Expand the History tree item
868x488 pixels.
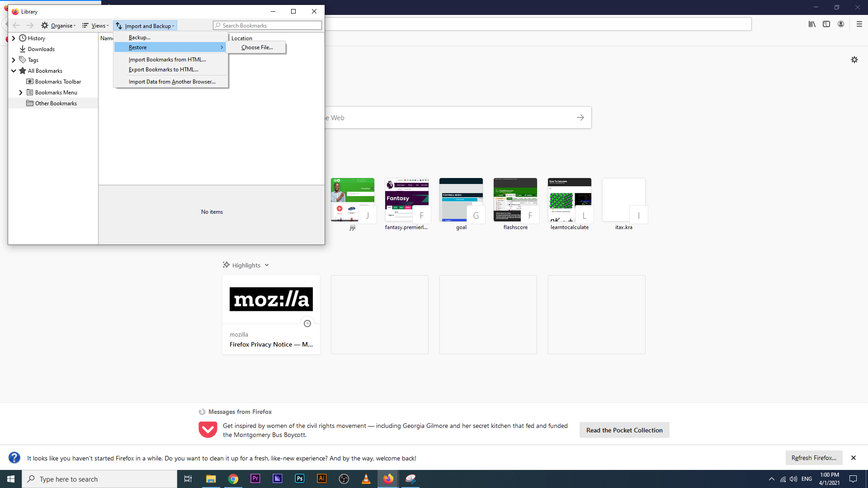coord(14,38)
